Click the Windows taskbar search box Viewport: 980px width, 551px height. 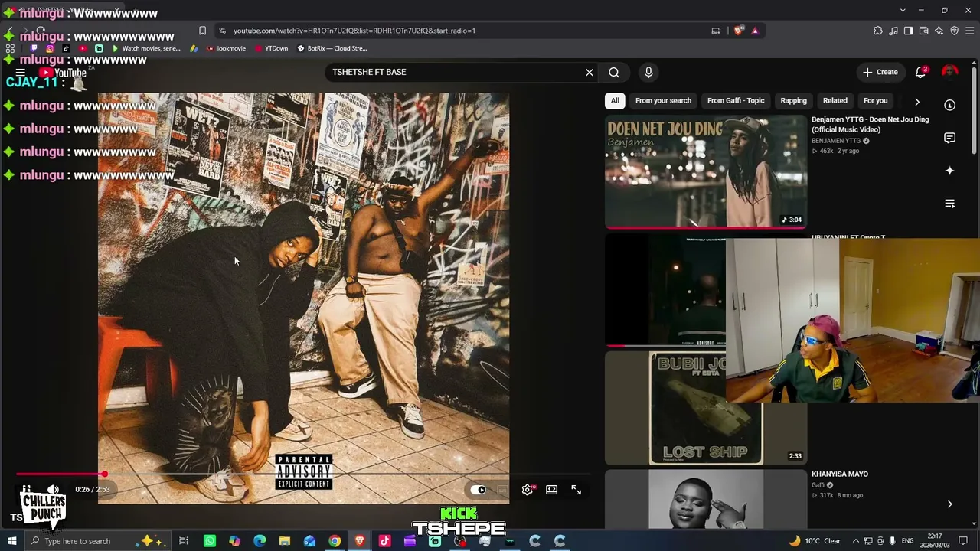point(97,541)
